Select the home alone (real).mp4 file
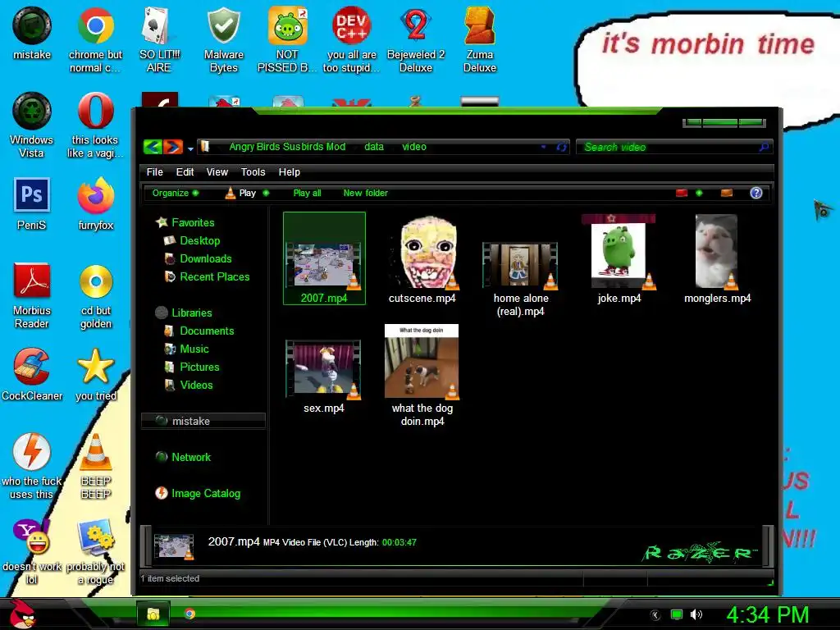Image resolution: width=840 pixels, height=630 pixels. coord(521,280)
